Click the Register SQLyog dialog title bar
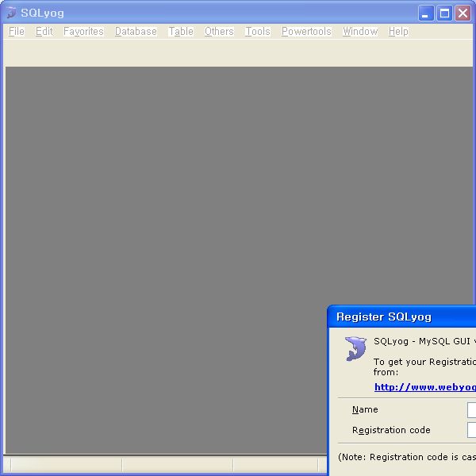Viewport: 476px width, 476px height. [x=397, y=317]
